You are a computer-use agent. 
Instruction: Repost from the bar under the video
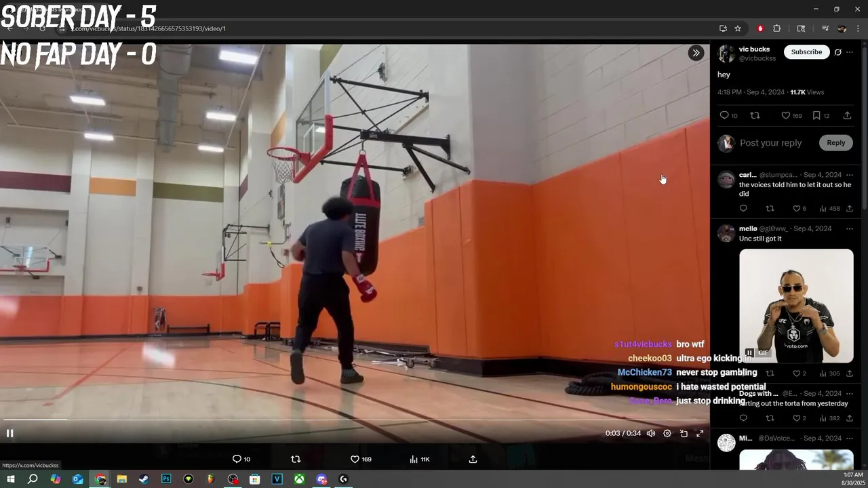coord(296,459)
